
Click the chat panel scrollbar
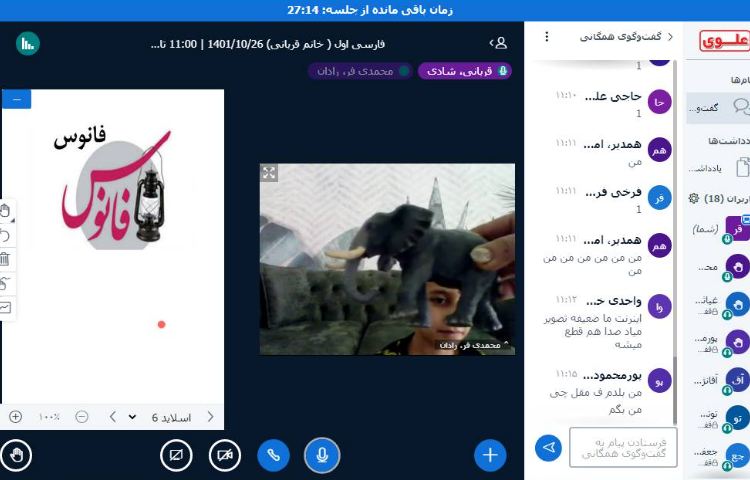tap(674, 390)
